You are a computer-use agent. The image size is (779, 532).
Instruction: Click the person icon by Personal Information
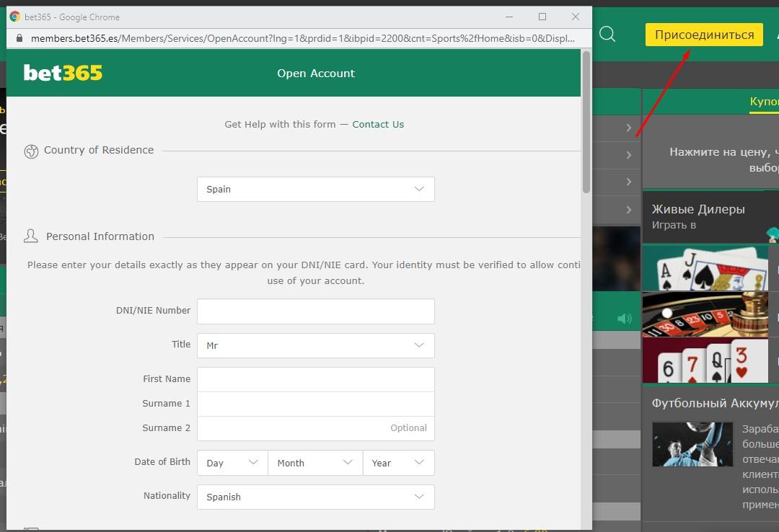coord(31,236)
